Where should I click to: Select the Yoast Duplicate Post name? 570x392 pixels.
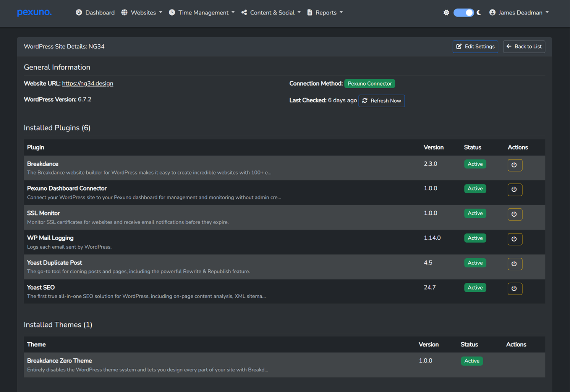pos(55,263)
